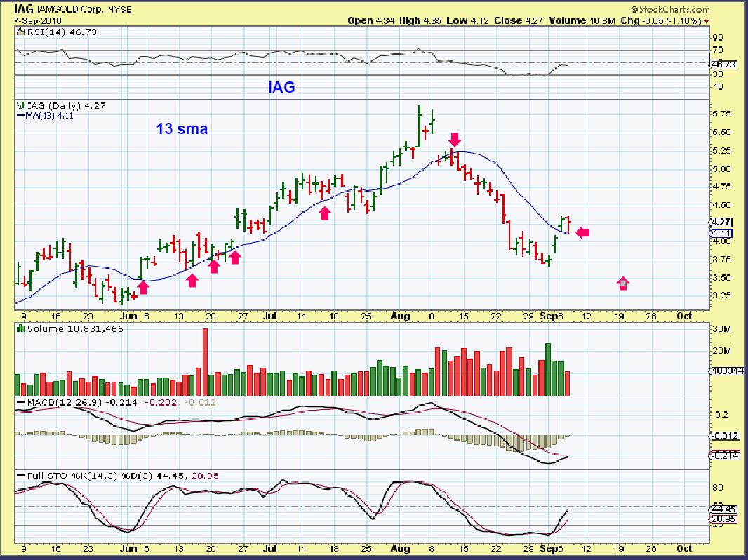Click the Chg -0.05 (-1.16%) value
Viewport: 748px width, 560px height.
coord(661,20)
